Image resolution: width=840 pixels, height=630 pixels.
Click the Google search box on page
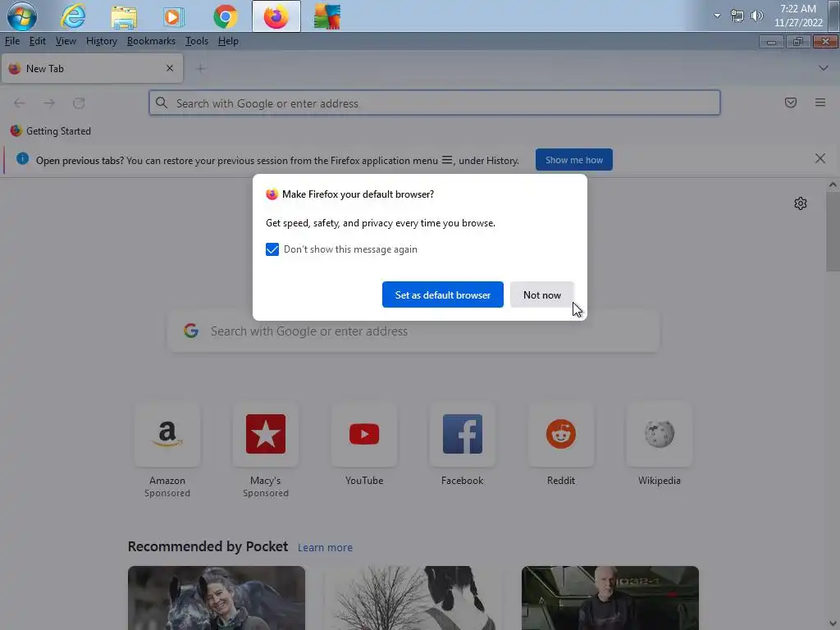point(413,331)
